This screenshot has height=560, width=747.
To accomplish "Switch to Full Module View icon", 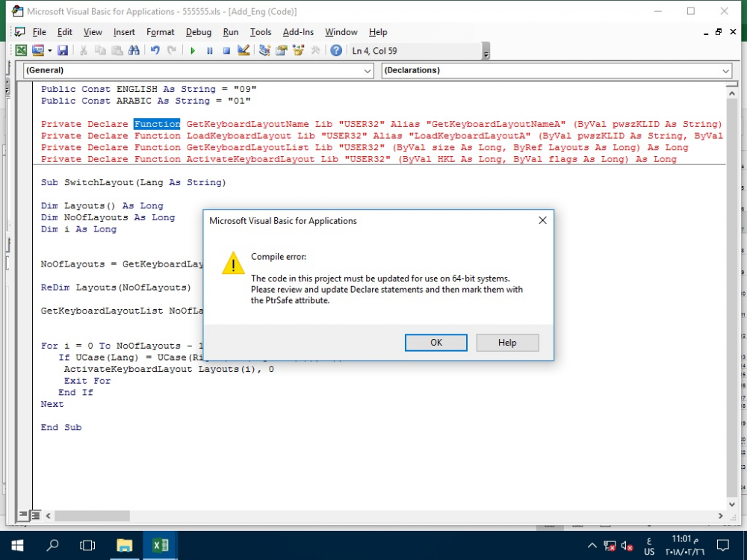I will point(35,514).
